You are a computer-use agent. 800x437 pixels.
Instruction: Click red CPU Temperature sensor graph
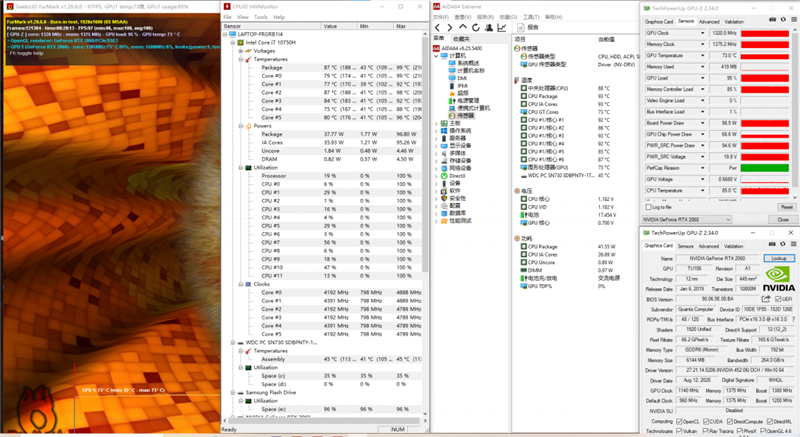tap(765, 190)
